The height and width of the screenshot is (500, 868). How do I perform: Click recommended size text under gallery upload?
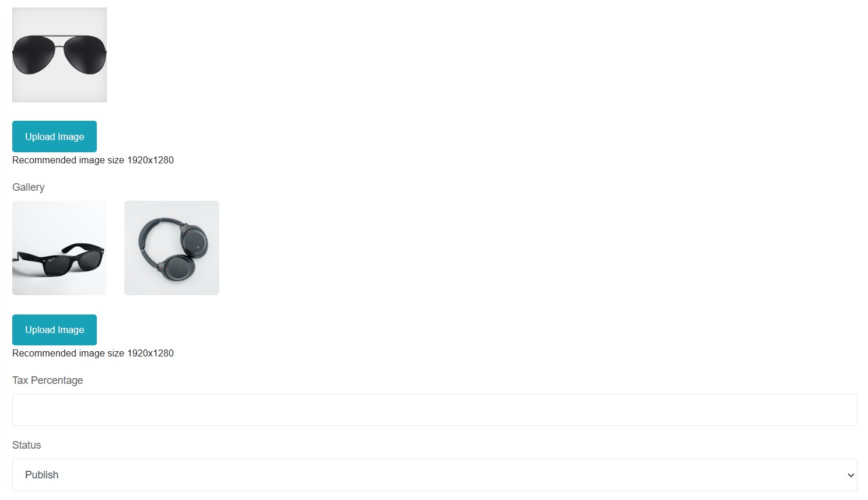93,353
